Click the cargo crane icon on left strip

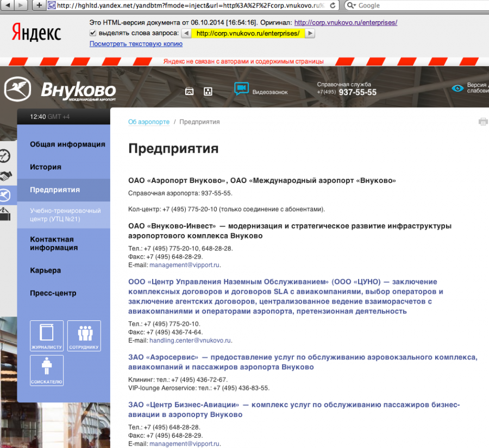[5, 214]
